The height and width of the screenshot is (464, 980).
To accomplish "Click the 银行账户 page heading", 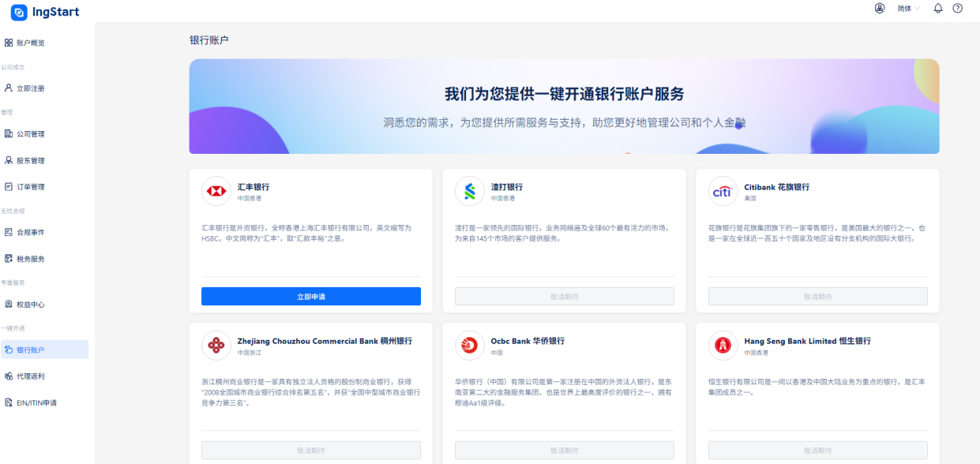I will [x=209, y=39].
